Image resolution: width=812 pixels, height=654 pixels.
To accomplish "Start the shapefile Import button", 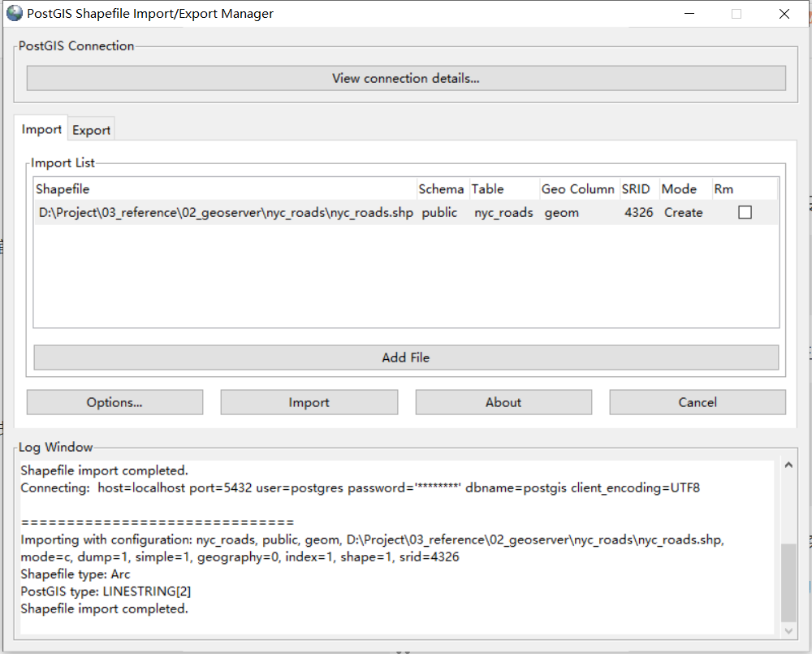I will pyautogui.click(x=309, y=402).
